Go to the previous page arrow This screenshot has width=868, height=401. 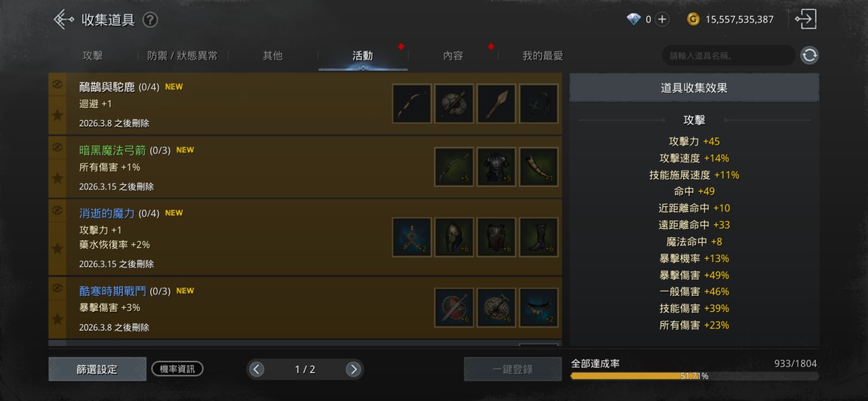pos(257,369)
